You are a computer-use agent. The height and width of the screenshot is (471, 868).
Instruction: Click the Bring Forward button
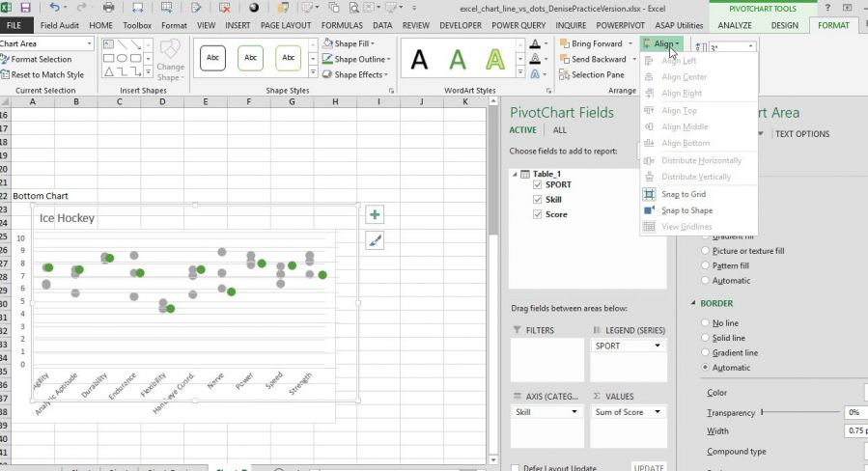591,43
